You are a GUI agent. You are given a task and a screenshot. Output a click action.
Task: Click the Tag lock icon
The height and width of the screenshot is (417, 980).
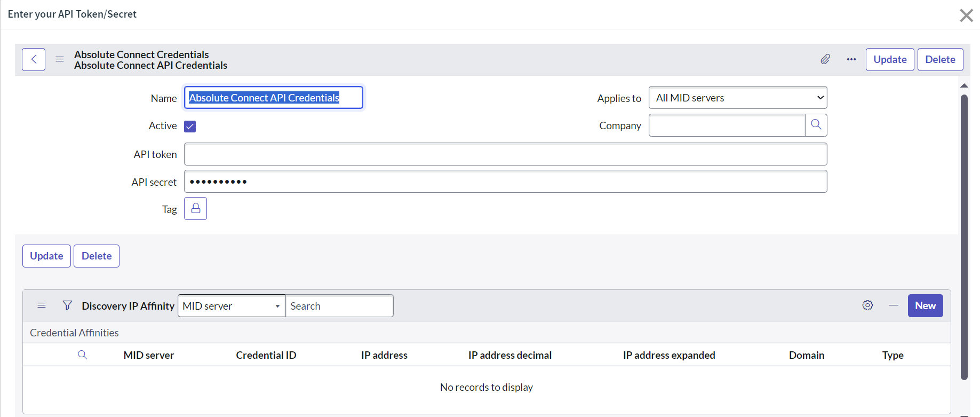195,209
